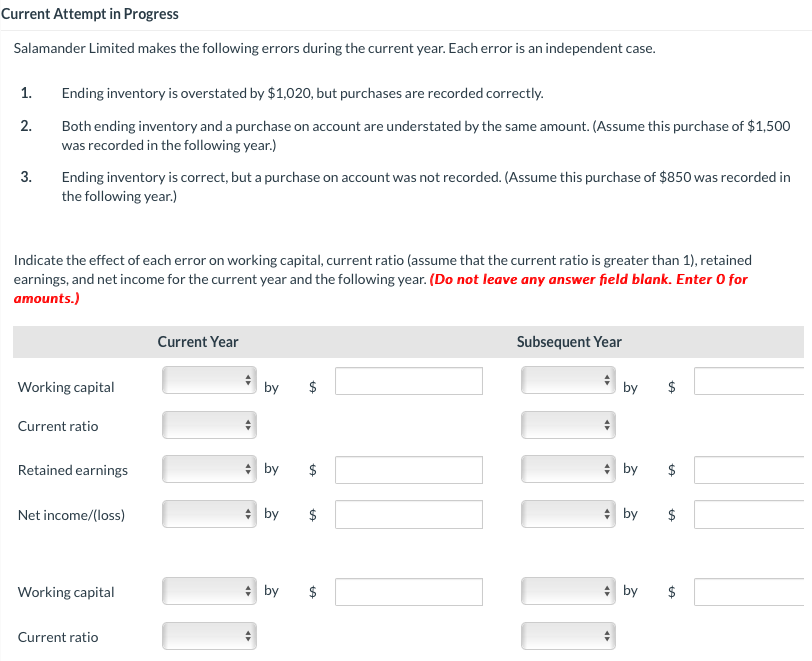Screen dimensions: 812x661
Task: Open Net income/(loss) Subsequent Year effect dropdown
Action: 567,513
